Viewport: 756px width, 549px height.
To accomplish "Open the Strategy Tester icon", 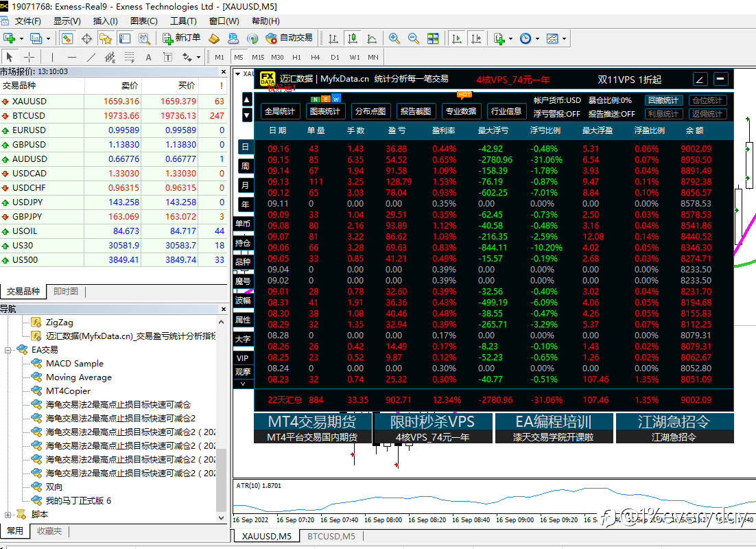I will pyautogui.click(x=144, y=38).
